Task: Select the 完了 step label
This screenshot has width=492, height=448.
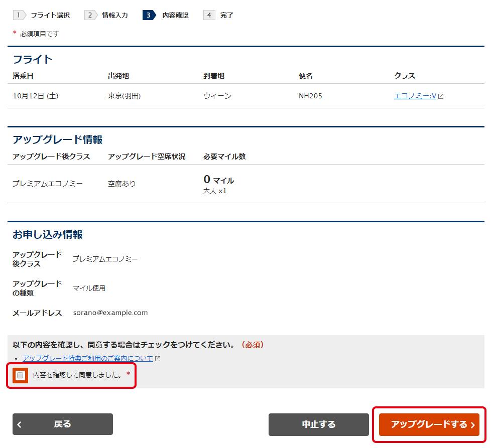Action: (x=227, y=15)
